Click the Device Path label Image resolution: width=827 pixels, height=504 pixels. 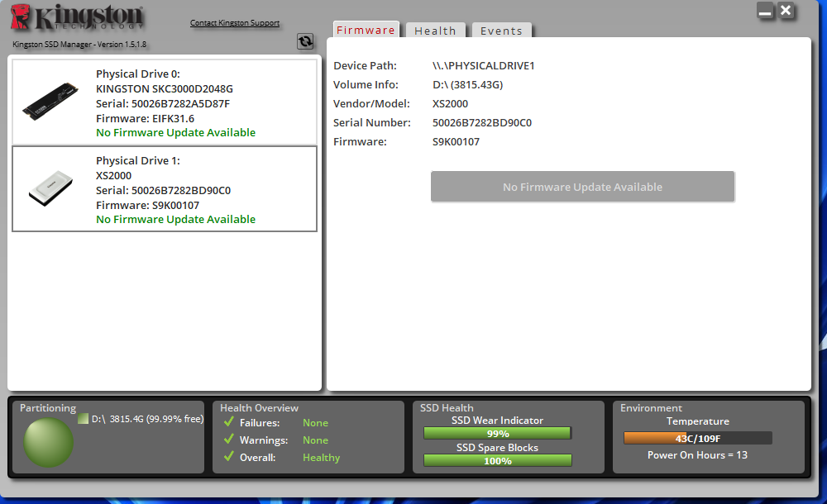(x=365, y=65)
